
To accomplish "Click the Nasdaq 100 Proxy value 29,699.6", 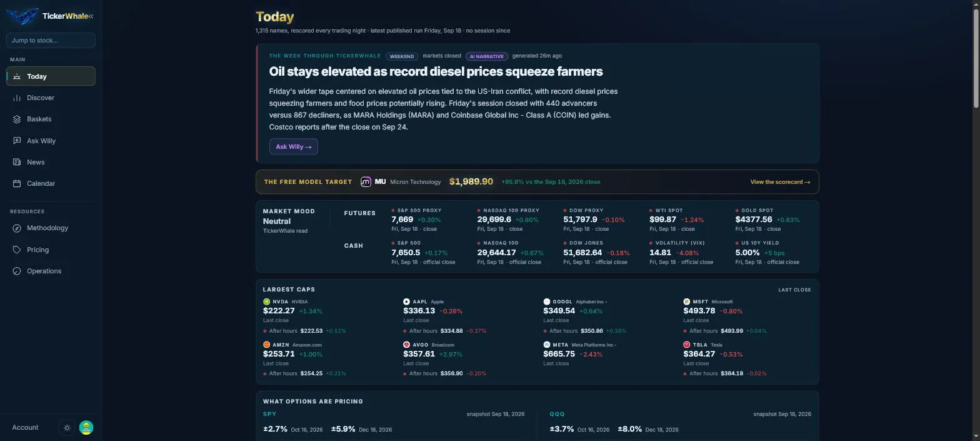I will point(494,220).
